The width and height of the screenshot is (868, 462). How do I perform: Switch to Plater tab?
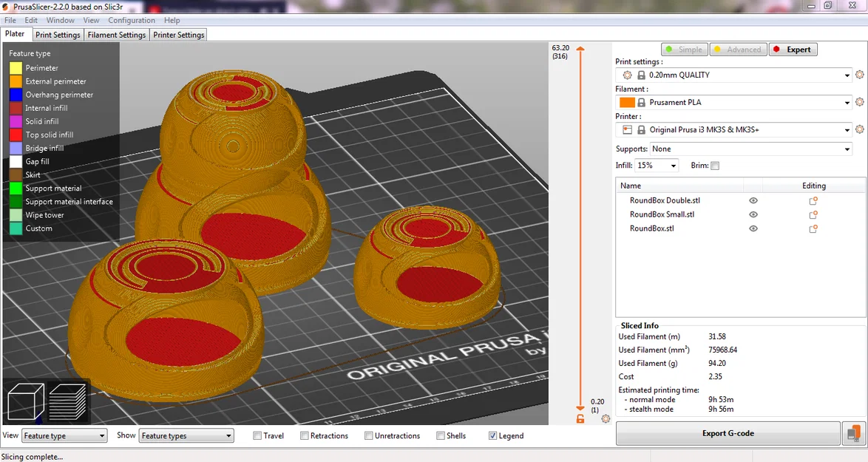click(15, 34)
